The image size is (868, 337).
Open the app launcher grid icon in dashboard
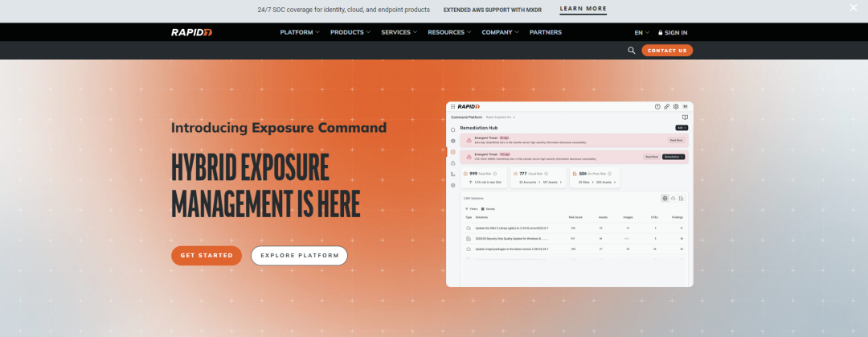452,106
